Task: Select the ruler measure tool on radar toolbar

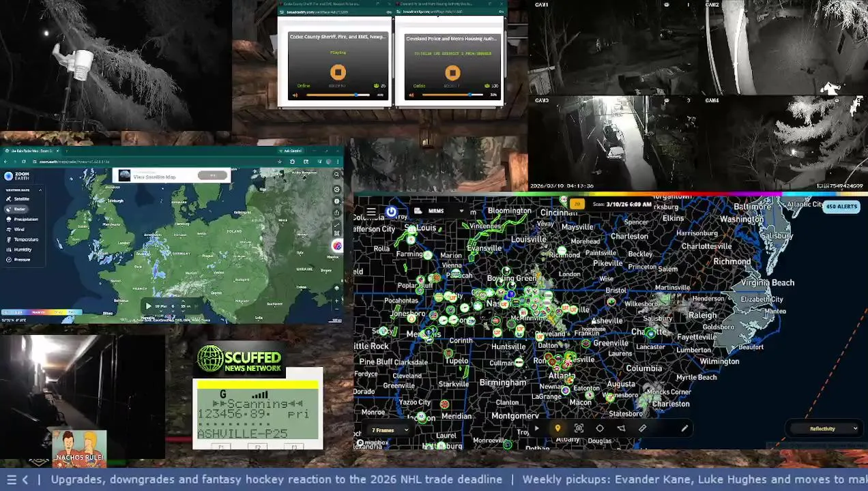Action: (x=642, y=428)
